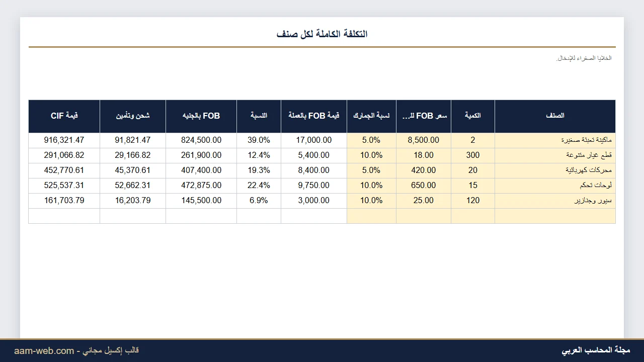Select percentage cell 39.0%
This screenshot has height=362, width=644.
259,140
